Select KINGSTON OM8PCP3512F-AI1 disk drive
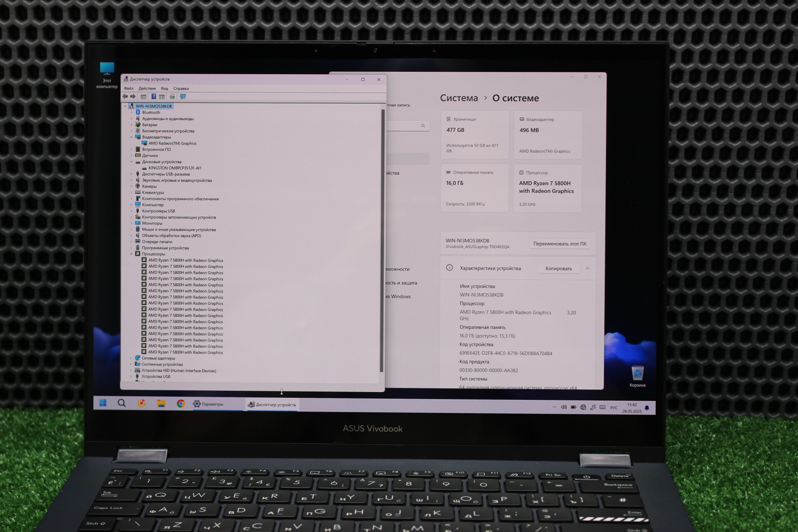 [x=175, y=168]
